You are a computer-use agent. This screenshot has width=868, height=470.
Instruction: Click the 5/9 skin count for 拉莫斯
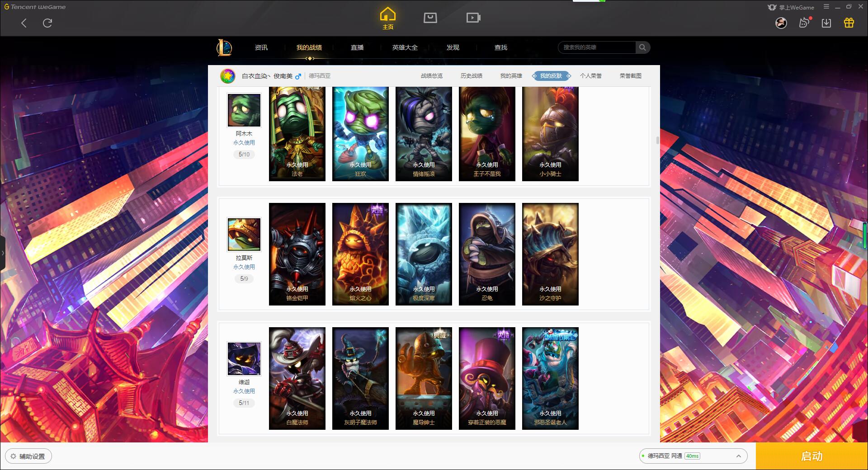(244, 279)
